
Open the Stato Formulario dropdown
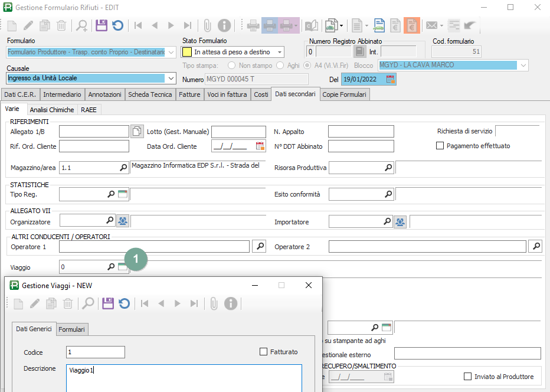click(x=279, y=52)
